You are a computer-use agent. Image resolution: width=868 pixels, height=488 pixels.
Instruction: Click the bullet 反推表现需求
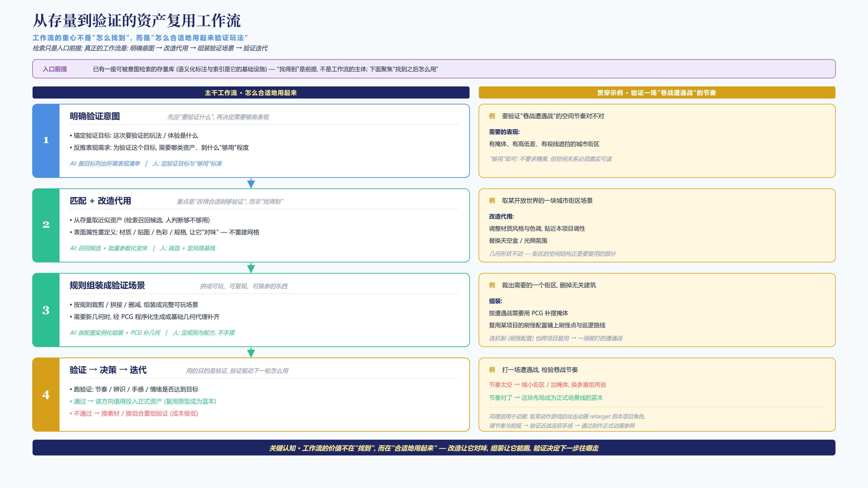(x=159, y=148)
